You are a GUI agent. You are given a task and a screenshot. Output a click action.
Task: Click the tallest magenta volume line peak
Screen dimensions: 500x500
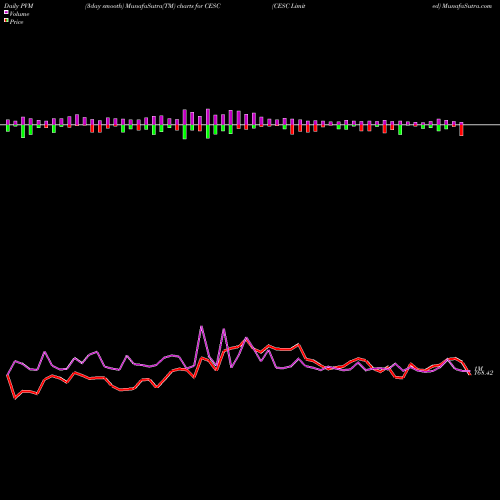point(201,327)
